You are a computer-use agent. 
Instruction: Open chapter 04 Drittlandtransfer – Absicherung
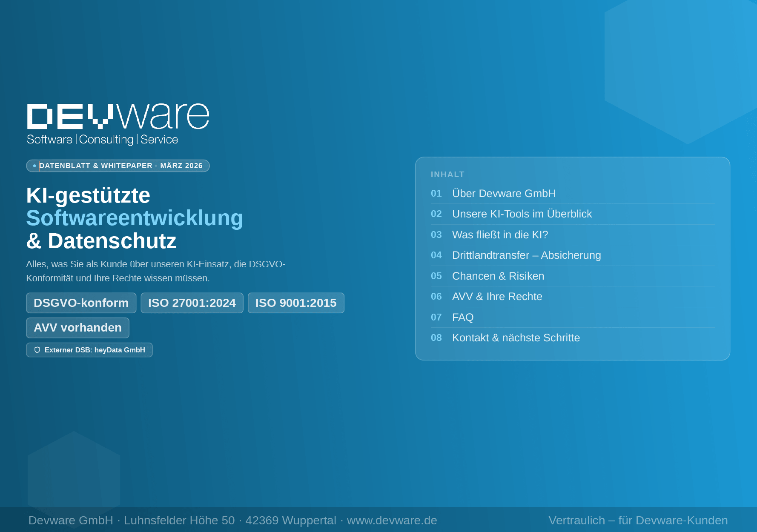point(527,255)
